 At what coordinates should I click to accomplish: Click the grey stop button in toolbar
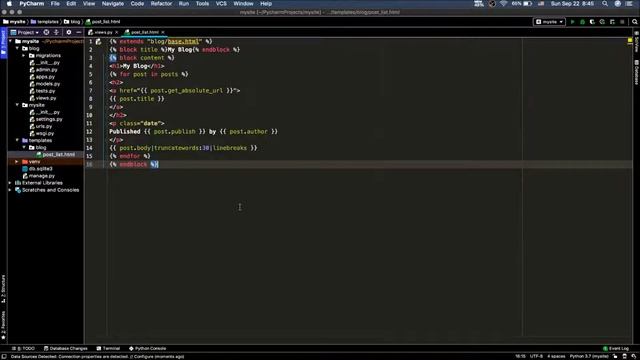point(622,22)
